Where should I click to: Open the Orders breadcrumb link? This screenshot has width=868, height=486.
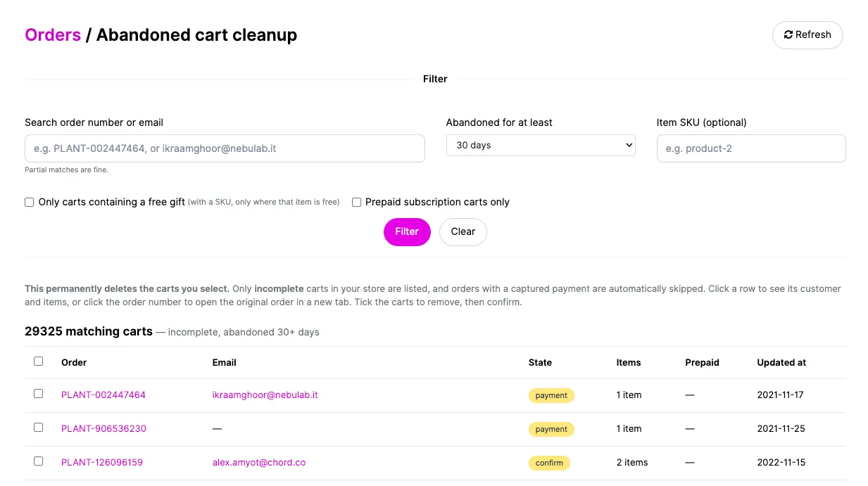coord(53,35)
